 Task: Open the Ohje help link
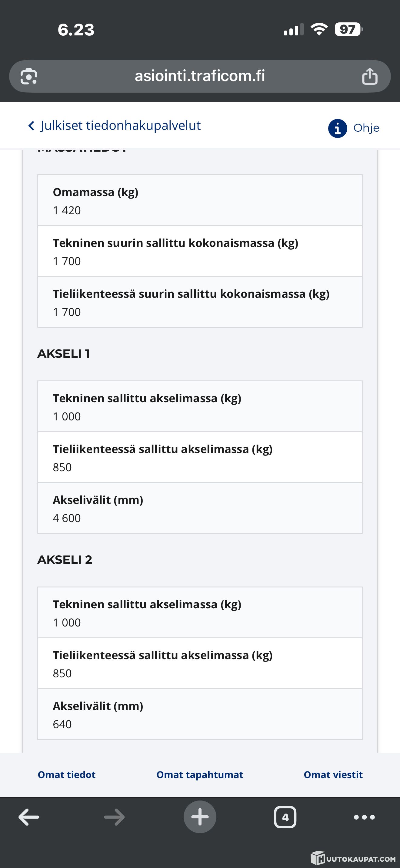pos(366,128)
